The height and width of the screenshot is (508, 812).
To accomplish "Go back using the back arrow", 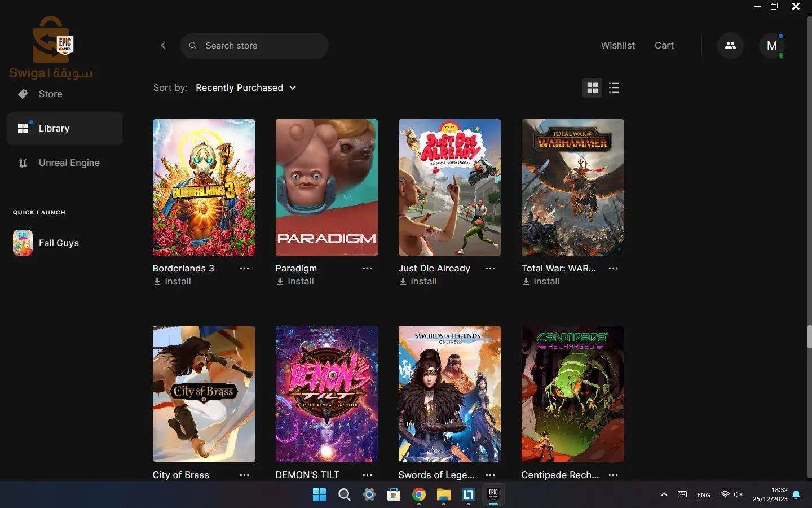I will 163,46.
